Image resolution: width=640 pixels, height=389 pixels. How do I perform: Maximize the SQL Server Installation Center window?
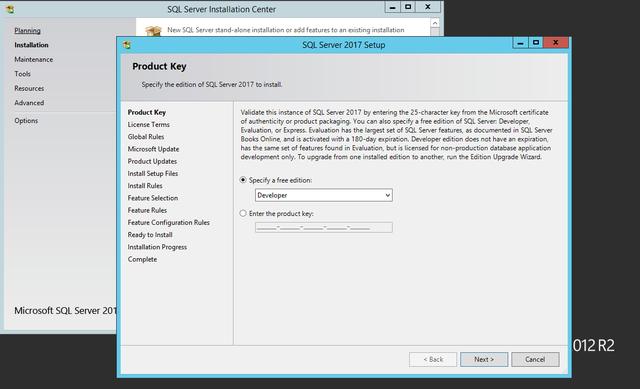coord(408,7)
